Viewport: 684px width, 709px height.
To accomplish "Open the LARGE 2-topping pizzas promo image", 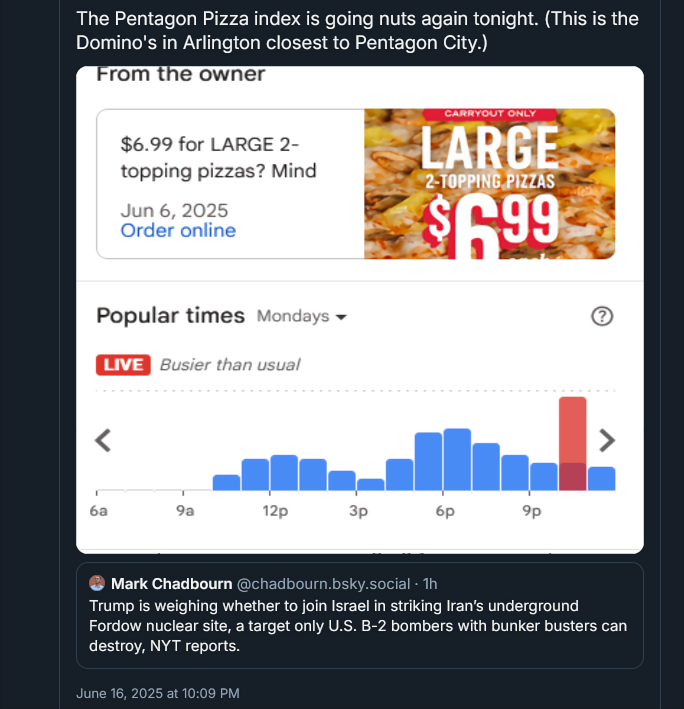I will pos(489,184).
